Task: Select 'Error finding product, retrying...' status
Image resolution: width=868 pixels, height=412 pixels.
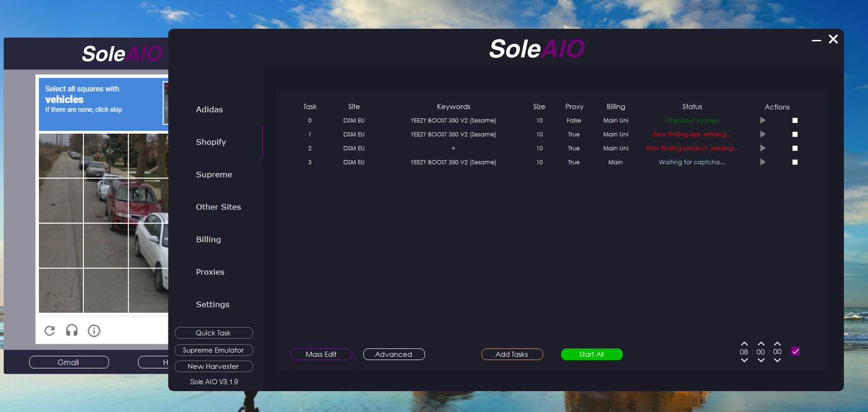Action: tap(692, 148)
